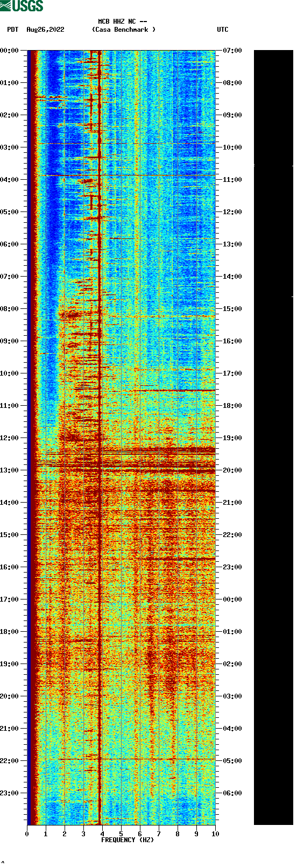Click the 03:00 PDT time label
The image size is (297, 868).
coord(10,147)
